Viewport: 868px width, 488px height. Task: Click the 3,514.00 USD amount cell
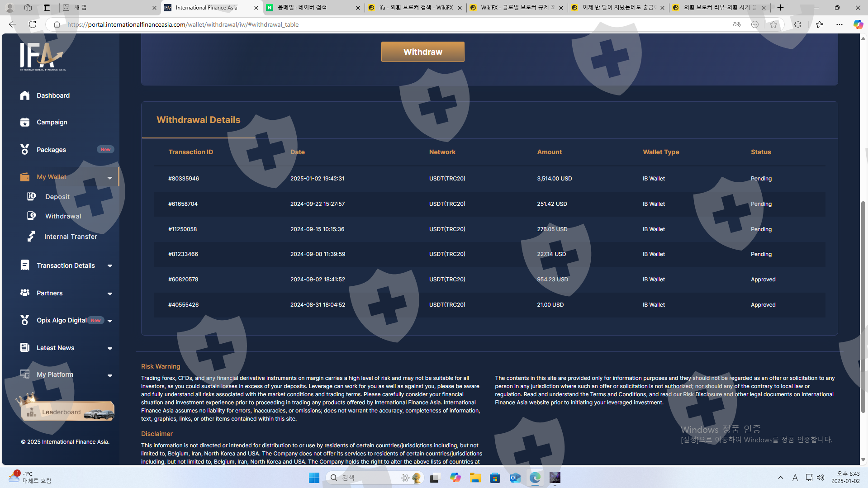coord(555,179)
